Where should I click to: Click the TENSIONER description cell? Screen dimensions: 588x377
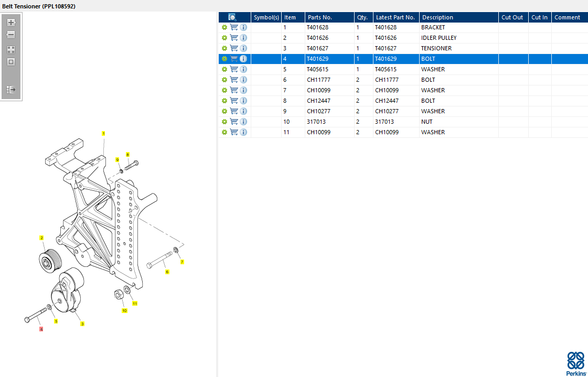click(x=459, y=48)
